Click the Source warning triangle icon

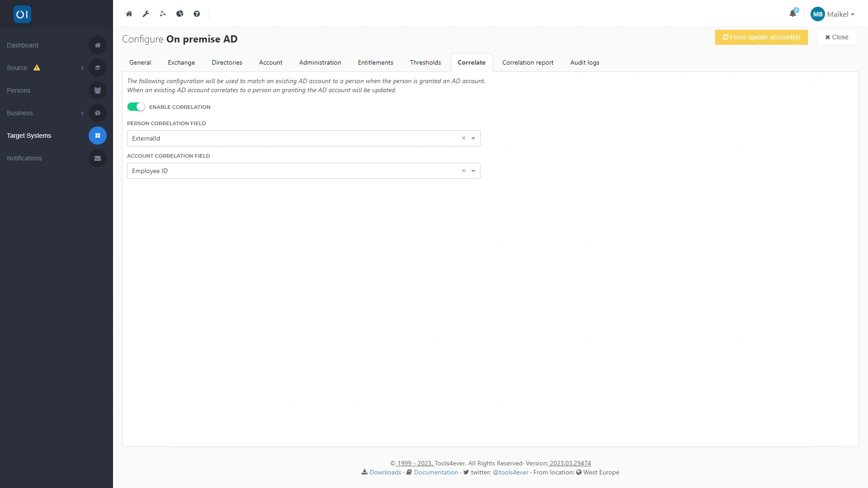click(37, 68)
